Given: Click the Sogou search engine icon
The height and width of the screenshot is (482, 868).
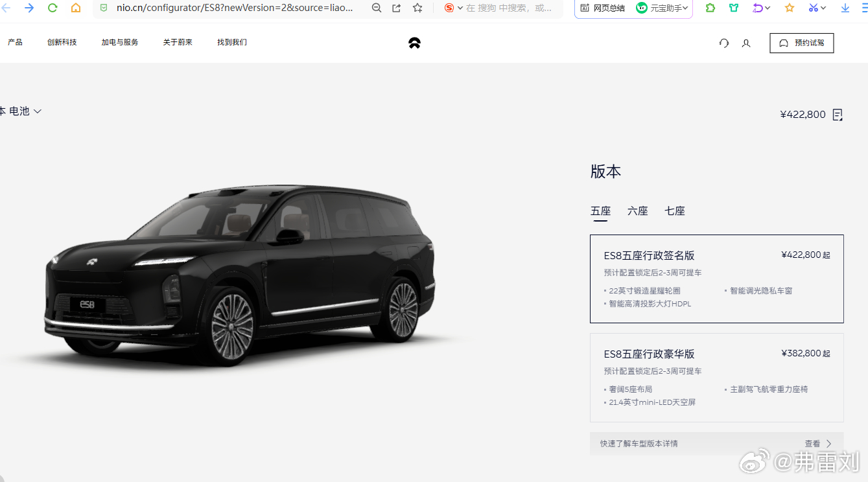Looking at the screenshot, I should 449,8.
